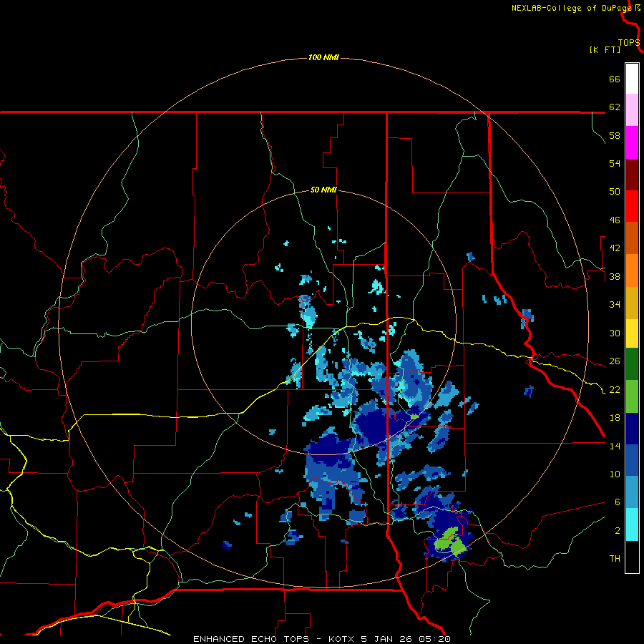644x644 pixels.
Task: Select the light pink legend swatch
Action: coord(632,110)
